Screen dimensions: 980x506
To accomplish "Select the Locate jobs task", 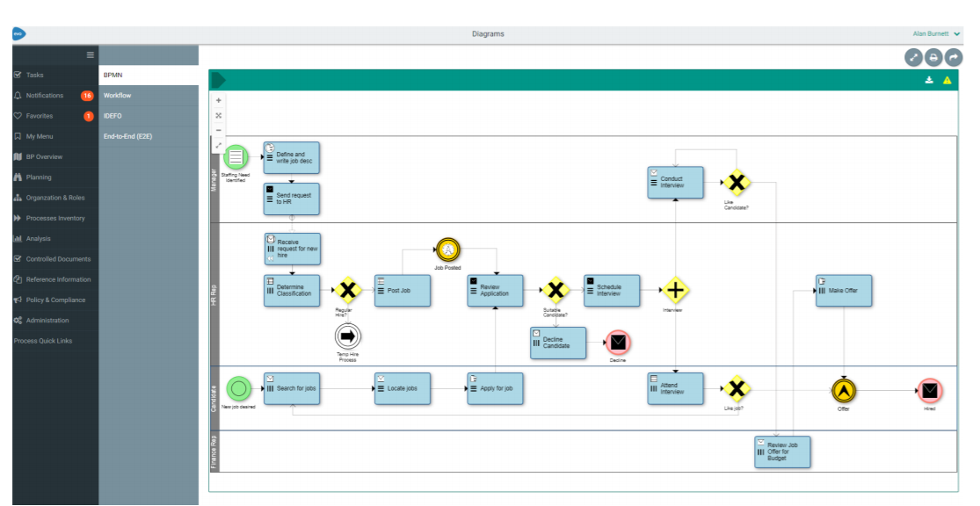I will pos(403,388).
